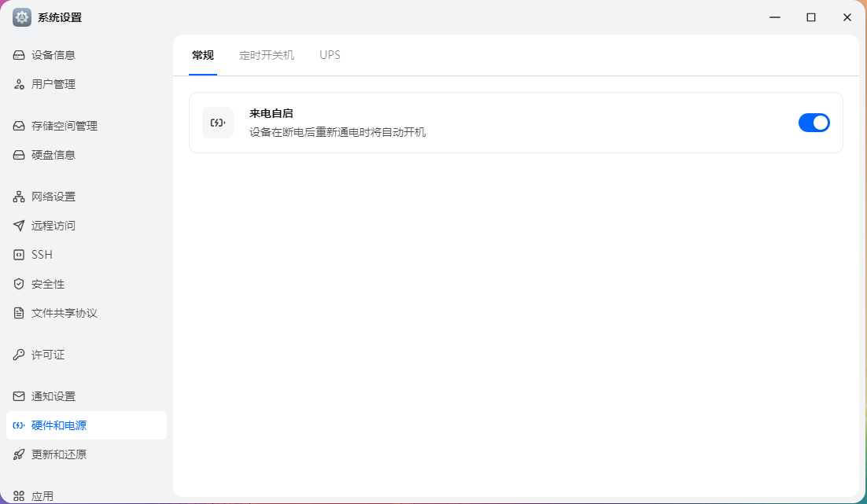Click the power icon beside 来电自启
This screenshot has height=504, width=867.
click(218, 123)
